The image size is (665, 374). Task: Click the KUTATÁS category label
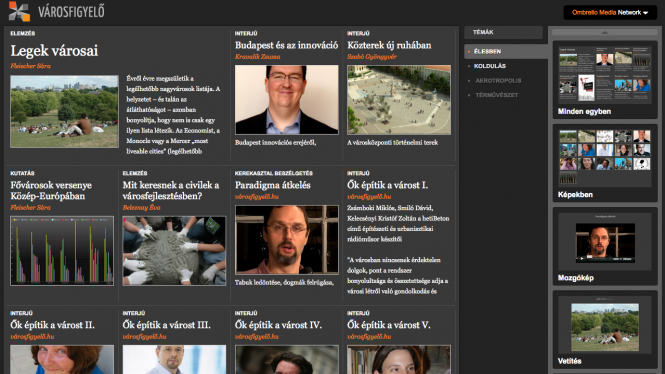[x=22, y=173]
